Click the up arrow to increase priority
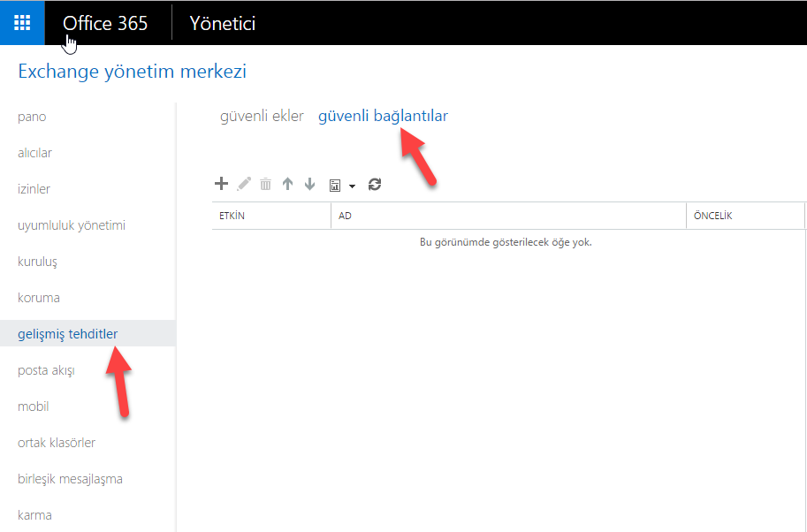Image resolution: width=807 pixels, height=532 pixels. point(287,184)
